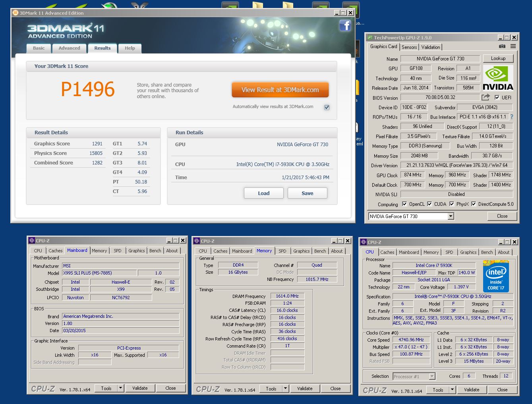532x404 pixels.
Task: Open SPD tab in CPU-Z Memory window
Action: [282, 251]
